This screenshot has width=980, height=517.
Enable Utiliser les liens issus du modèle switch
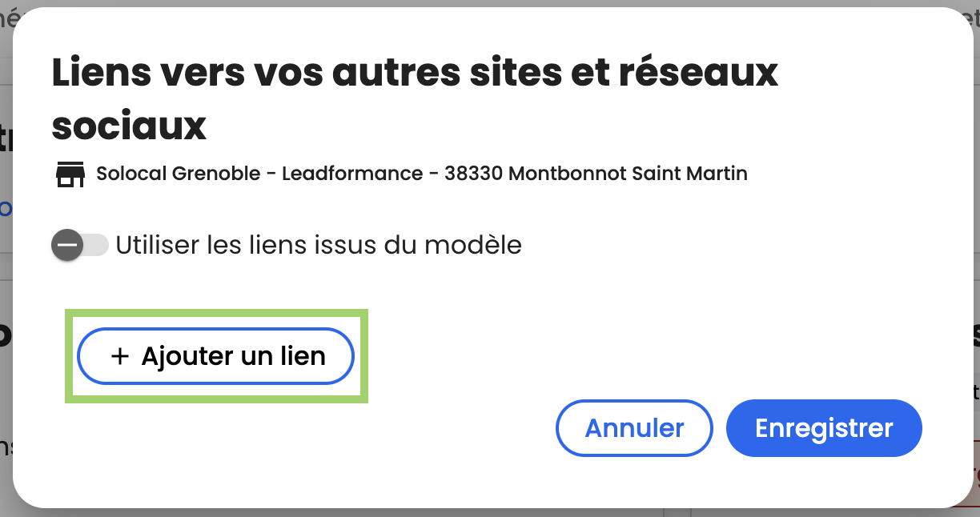(x=79, y=245)
